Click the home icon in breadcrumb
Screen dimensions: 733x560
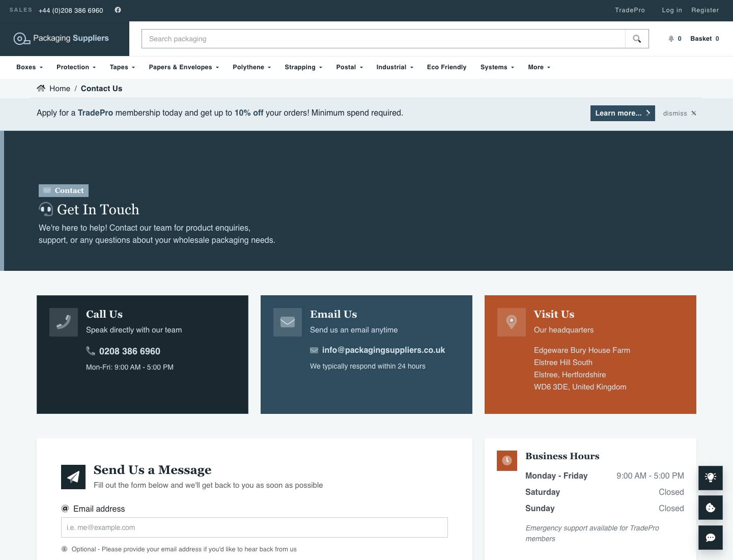pyautogui.click(x=41, y=89)
